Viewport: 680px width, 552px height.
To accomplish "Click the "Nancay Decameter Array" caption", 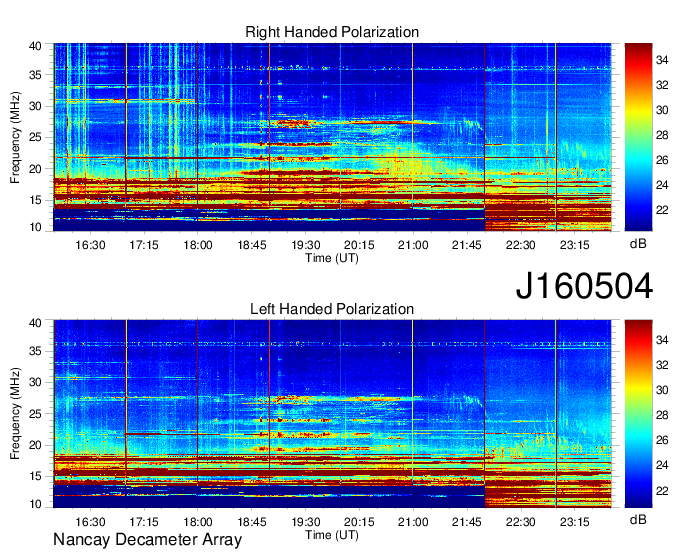I will [147, 540].
